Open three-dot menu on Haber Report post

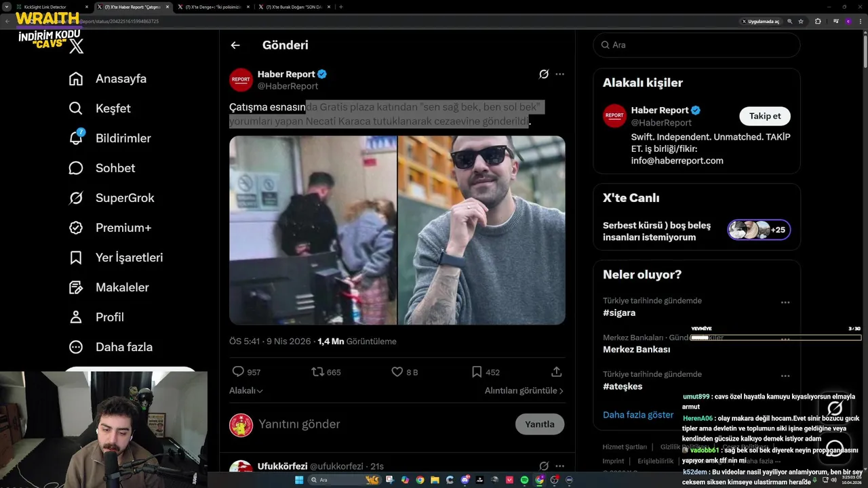[x=559, y=74]
